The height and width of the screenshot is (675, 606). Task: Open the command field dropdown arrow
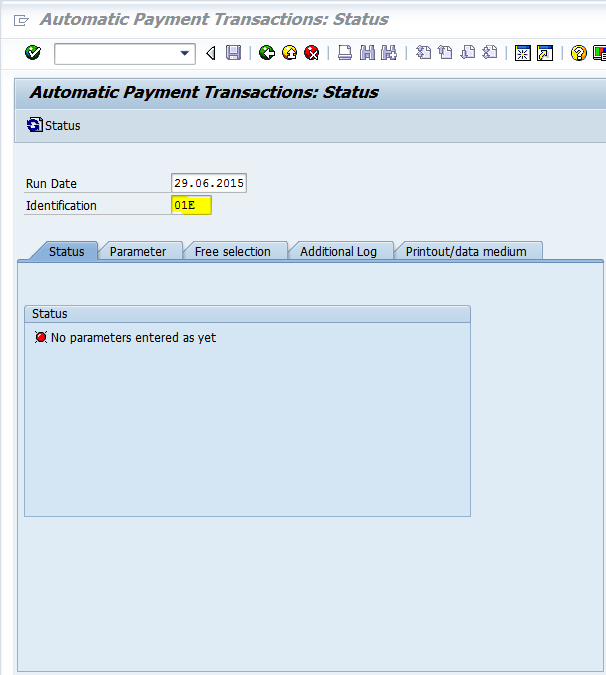[185, 54]
